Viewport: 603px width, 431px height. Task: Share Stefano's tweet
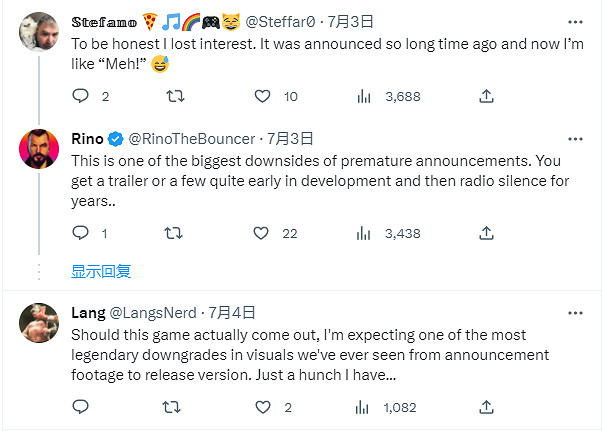(x=486, y=97)
